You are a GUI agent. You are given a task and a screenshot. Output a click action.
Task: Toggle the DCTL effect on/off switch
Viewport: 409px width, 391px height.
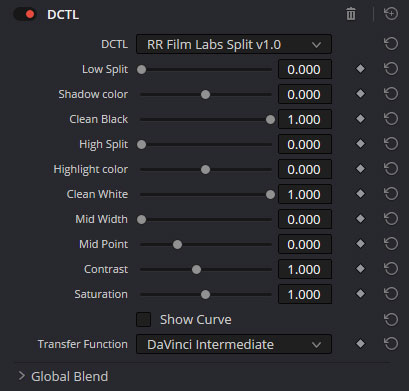coord(25,14)
